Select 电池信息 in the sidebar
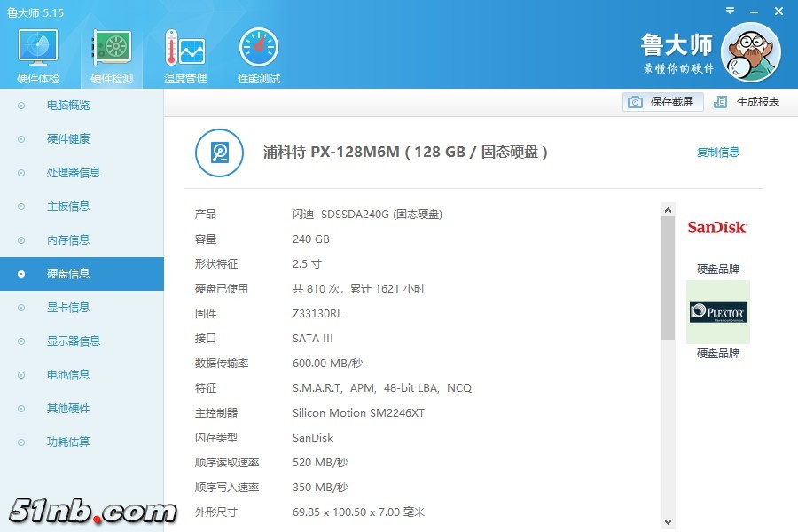The height and width of the screenshot is (532, 798). pos(82,375)
